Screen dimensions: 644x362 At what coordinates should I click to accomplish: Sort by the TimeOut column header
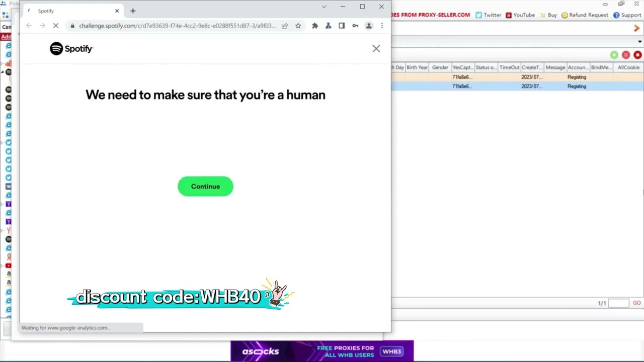coord(509,67)
